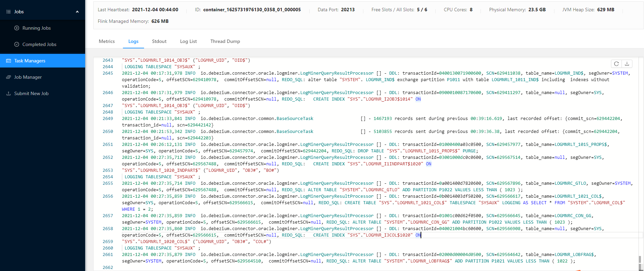Open the Stdout tab

(159, 41)
